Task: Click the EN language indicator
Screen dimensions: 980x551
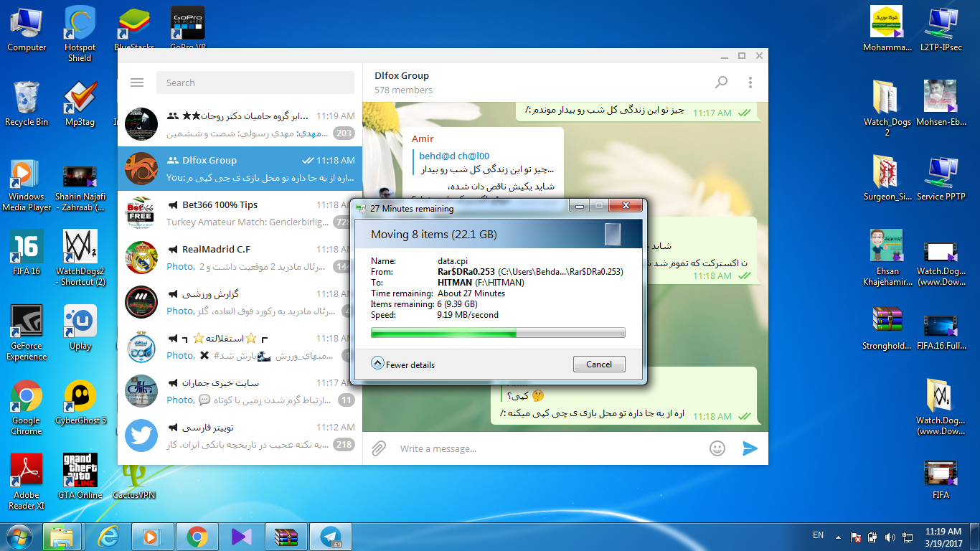Action: (x=818, y=535)
